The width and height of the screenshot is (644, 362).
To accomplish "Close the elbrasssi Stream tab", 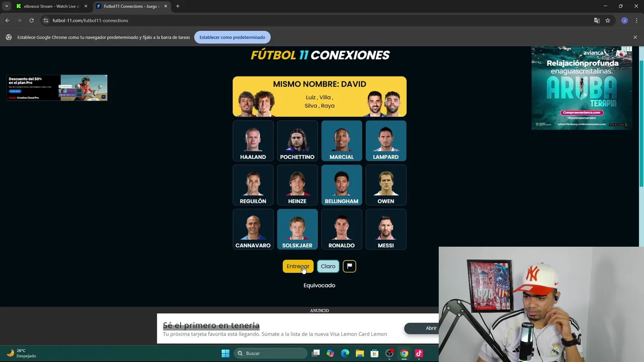I will 86,6.
